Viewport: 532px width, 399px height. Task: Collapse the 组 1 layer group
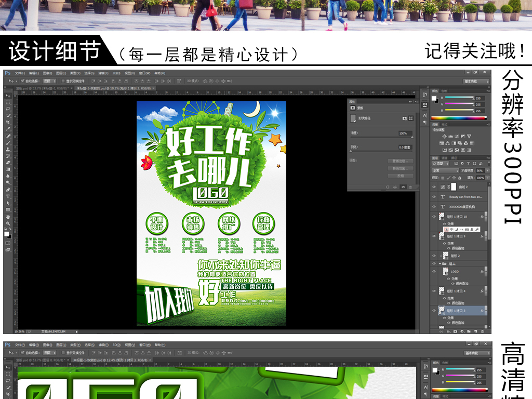point(441,263)
